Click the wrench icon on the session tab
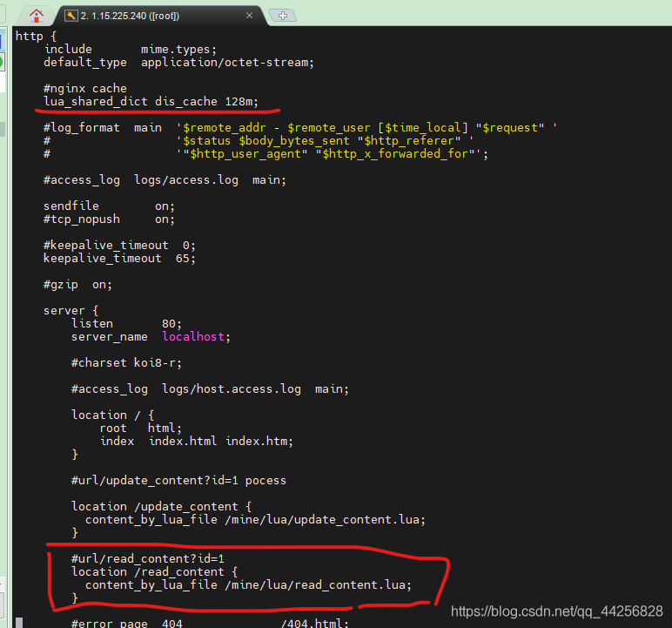 click(71, 16)
